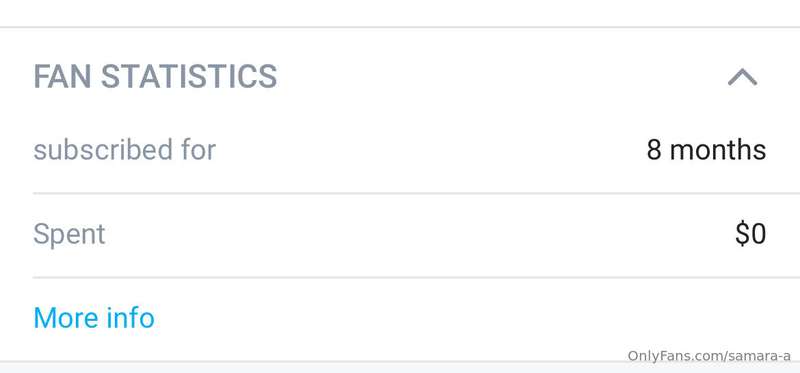This screenshot has height=373, width=800.
Task: Click the word 'STATISTICS' in the header
Action: [x=189, y=77]
